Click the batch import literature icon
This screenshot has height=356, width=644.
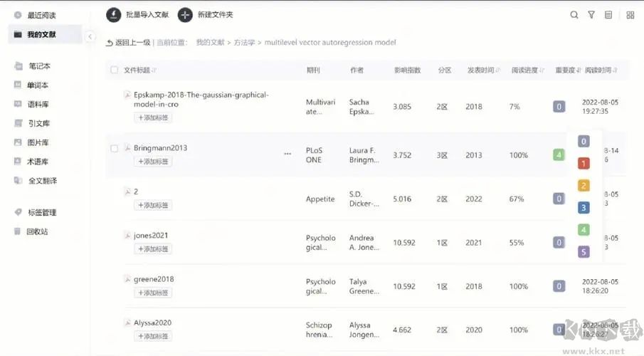[x=113, y=14]
